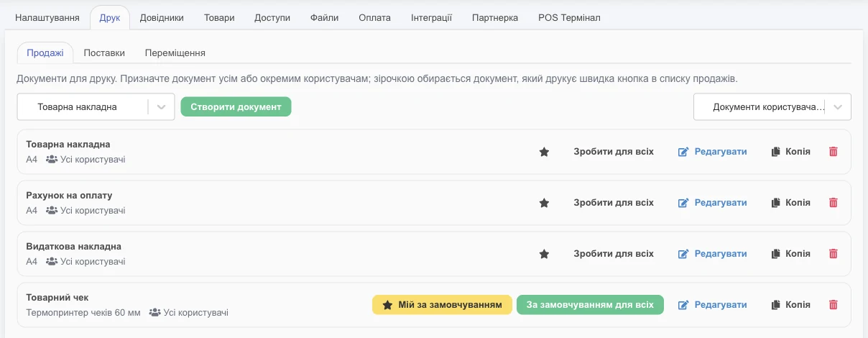
Task: Delete the Рахунок на оплату document
Action: pyautogui.click(x=834, y=203)
